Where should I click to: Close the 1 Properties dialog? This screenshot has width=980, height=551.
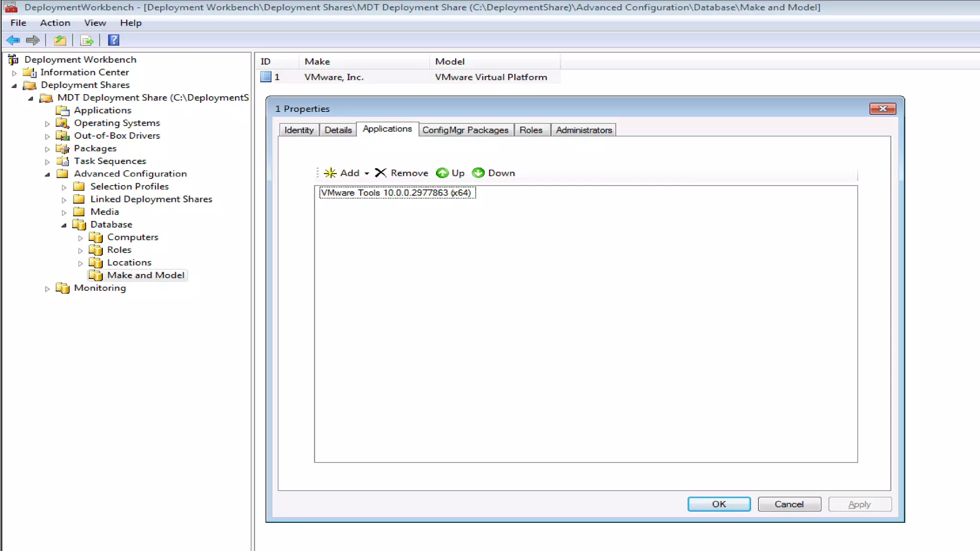tap(882, 109)
